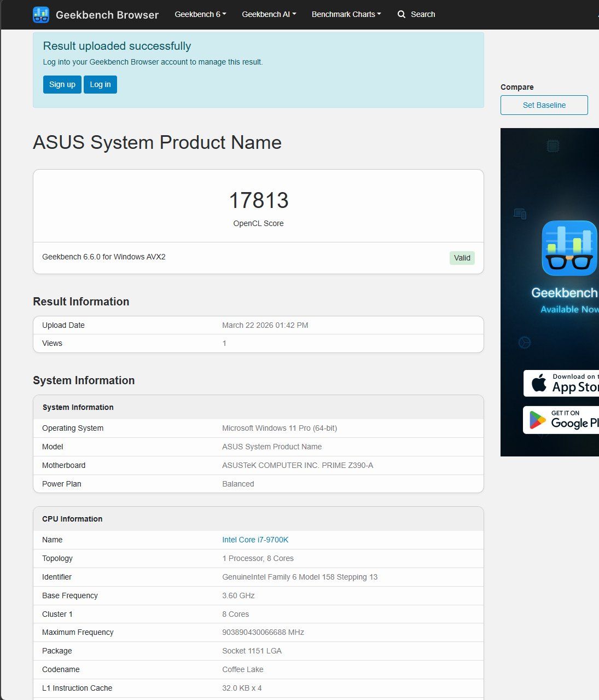Click the Socket 1151 LGA value

(x=252, y=651)
